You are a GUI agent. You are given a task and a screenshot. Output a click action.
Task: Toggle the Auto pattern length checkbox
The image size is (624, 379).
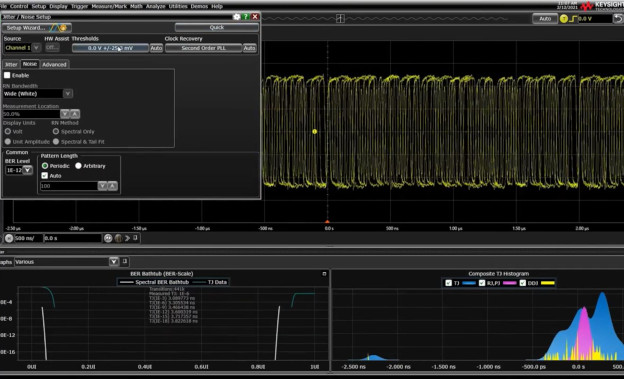[x=45, y=176]
